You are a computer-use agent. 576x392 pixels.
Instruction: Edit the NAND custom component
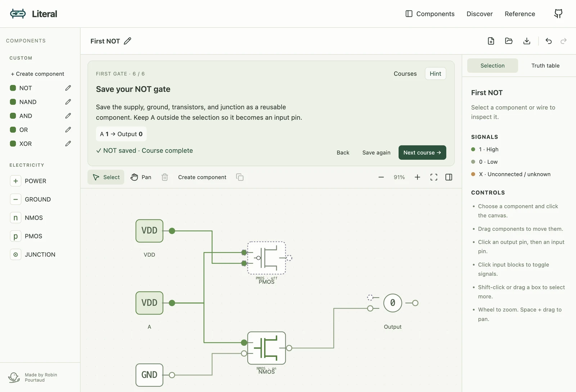coord(68,102)
